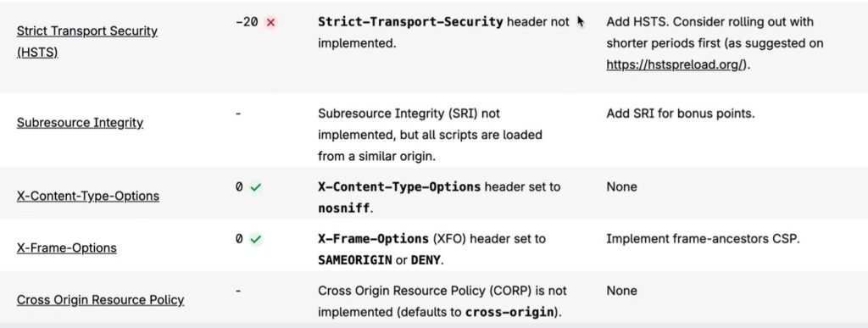868x328 pixels.
Task: Click the bold SAMEORIGIN value text
Action: (354, 260)
